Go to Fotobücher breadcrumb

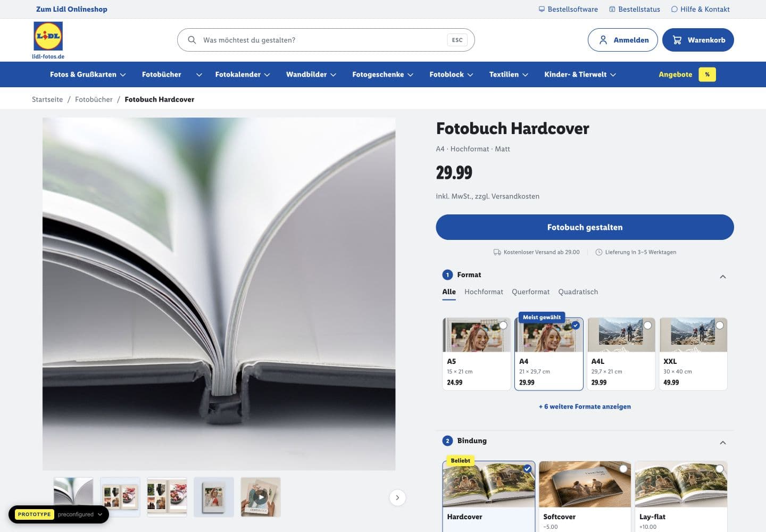(94, 99)
